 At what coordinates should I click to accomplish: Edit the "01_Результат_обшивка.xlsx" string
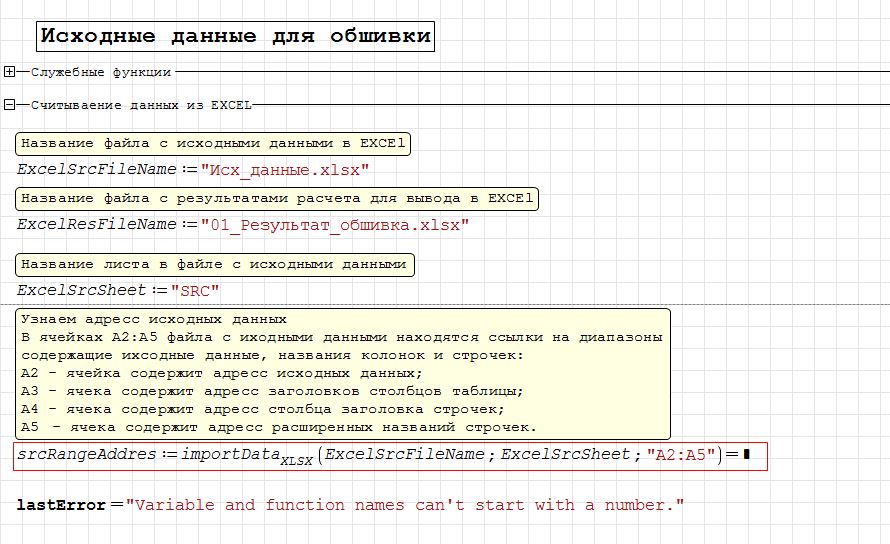coord(334,225)
